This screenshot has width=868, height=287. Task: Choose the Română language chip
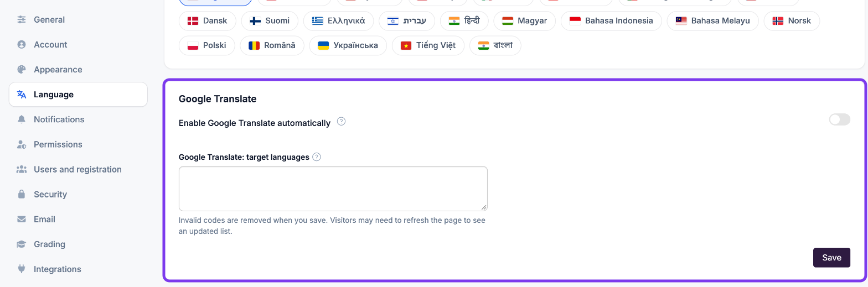[272, 45]
